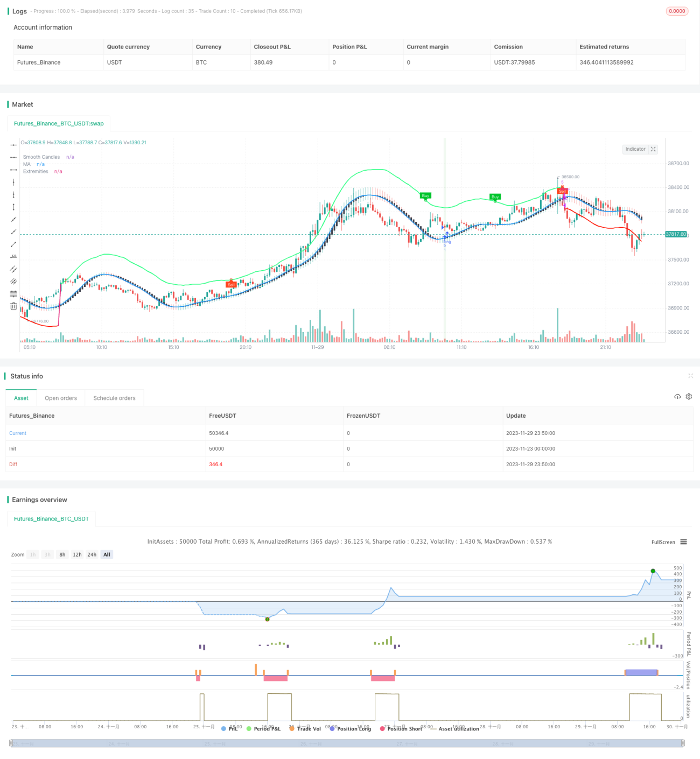The height and width of the screenshot is (759, 700).
Task: Click the Current link in asset table
Action: 18,433
